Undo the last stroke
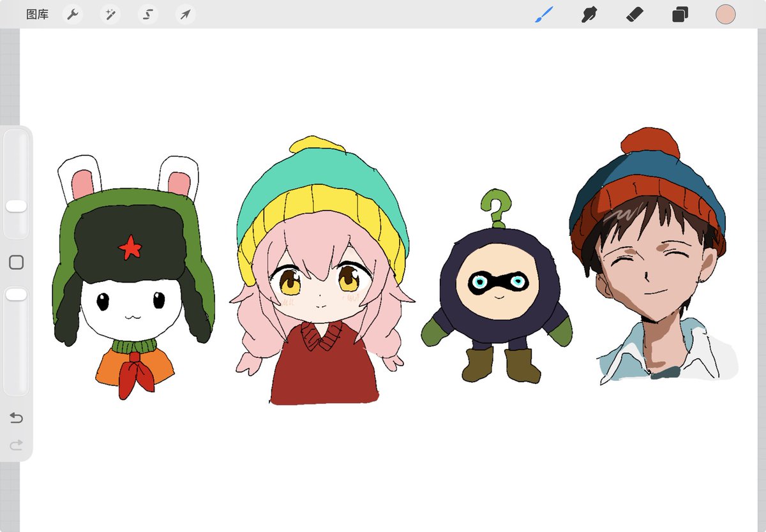 pyautogui.click(x=16, y=418)
